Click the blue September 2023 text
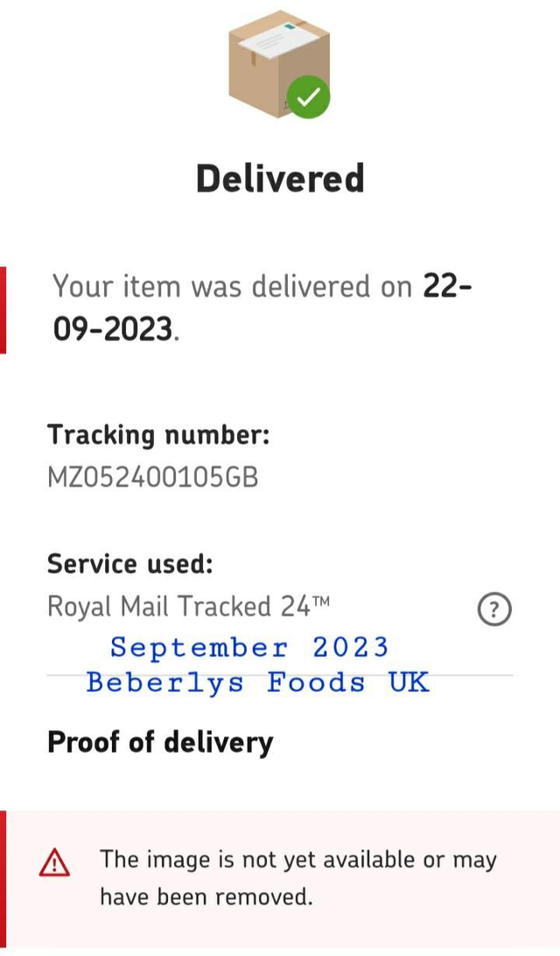 pyautogui.click(x=249, y=647)
